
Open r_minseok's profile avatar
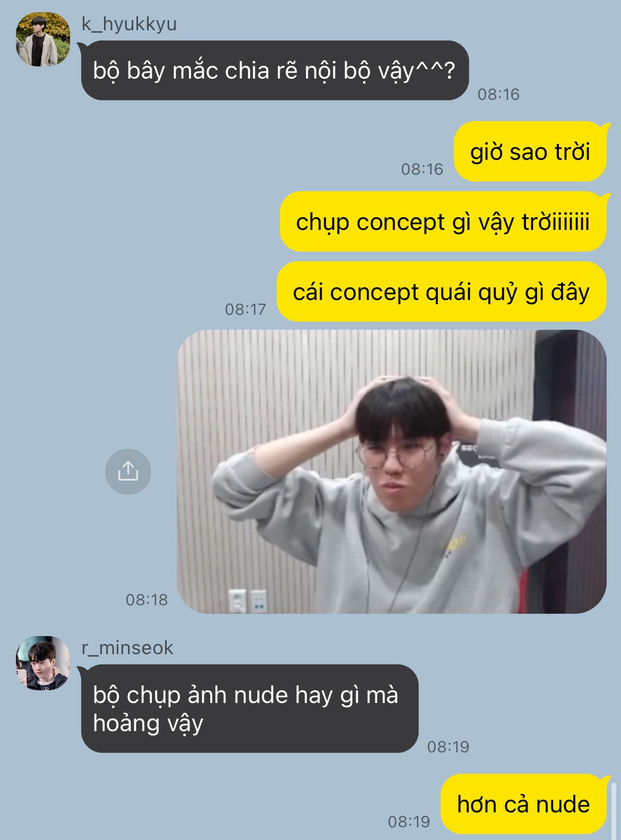[43, 663]
